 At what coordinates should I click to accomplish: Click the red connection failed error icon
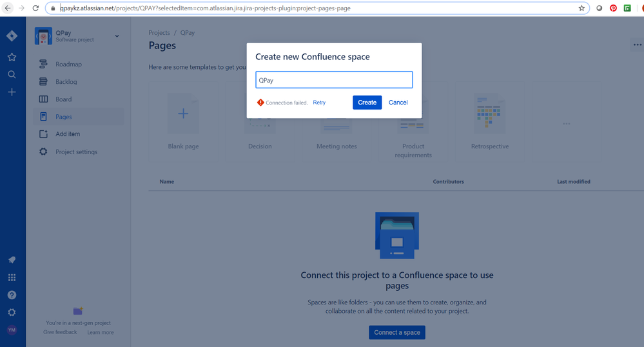tap(260, 103)
